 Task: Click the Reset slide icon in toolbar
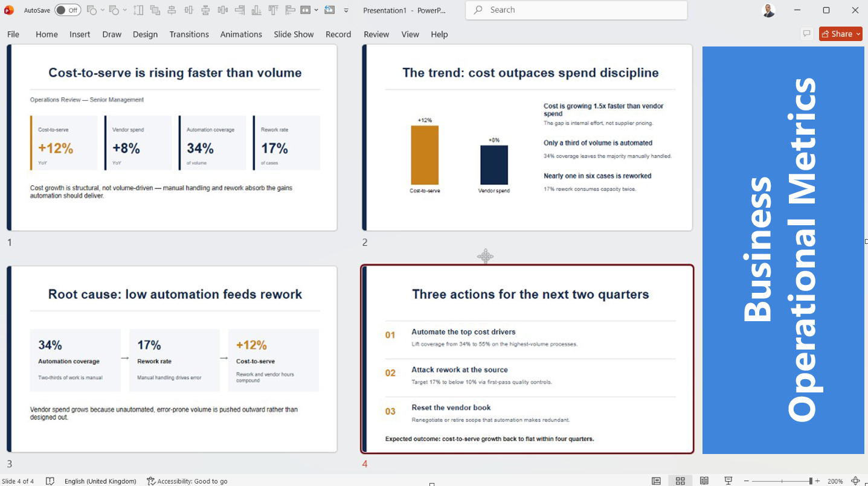click(x=329, y=10)
